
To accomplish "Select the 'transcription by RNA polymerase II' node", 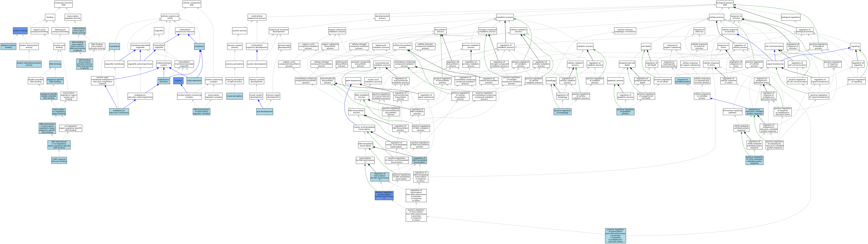I will [x=365, y=160].
